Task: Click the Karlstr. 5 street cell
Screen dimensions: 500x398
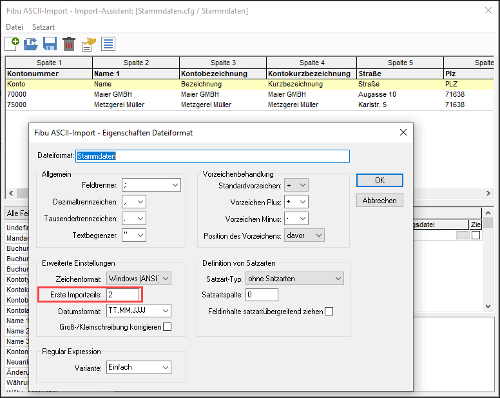Action: pyautogui.click(x=400, y=105)
